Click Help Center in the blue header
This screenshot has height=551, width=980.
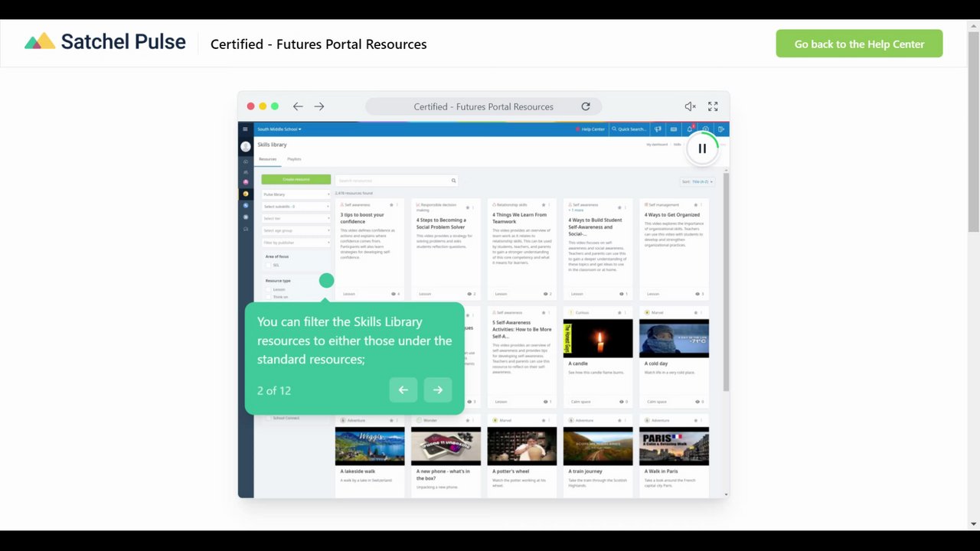coord(590,129)
